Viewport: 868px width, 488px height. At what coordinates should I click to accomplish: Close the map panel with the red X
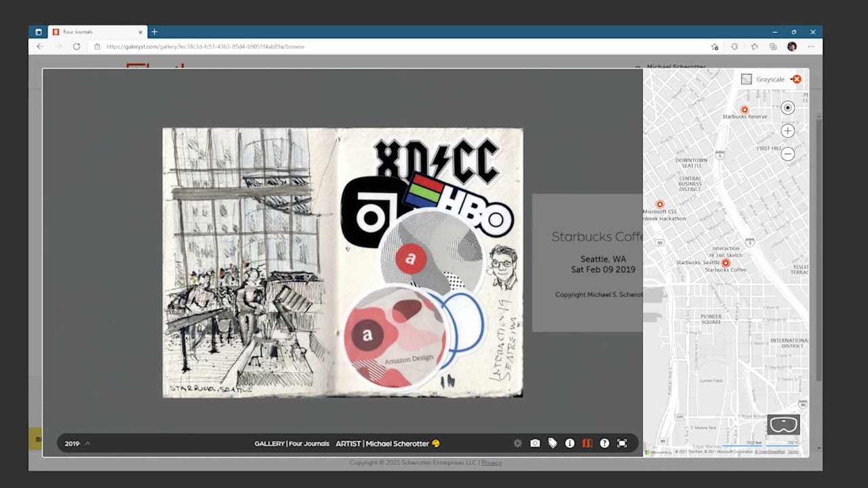[x=797, y=79]
